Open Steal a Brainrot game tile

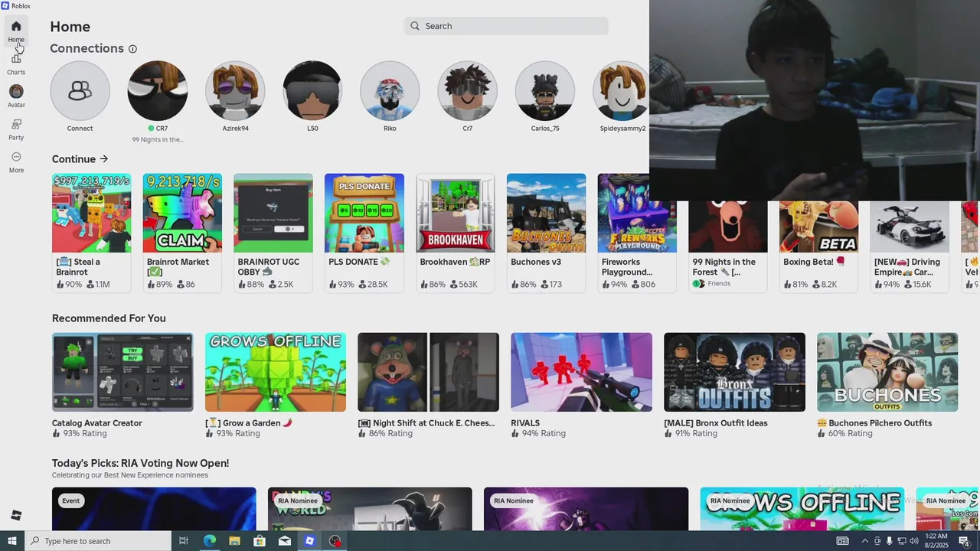91,232
